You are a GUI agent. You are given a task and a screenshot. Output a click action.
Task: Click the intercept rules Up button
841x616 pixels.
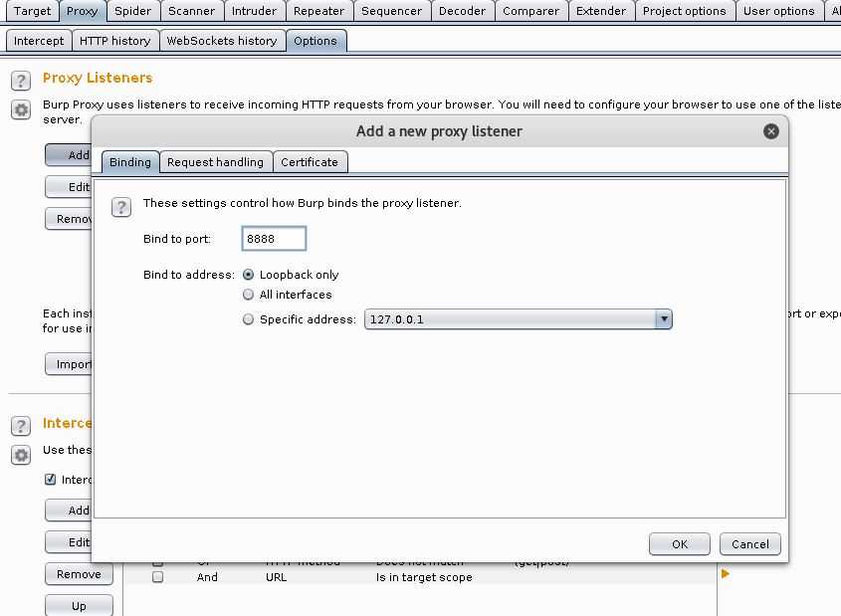pos(79,606)
